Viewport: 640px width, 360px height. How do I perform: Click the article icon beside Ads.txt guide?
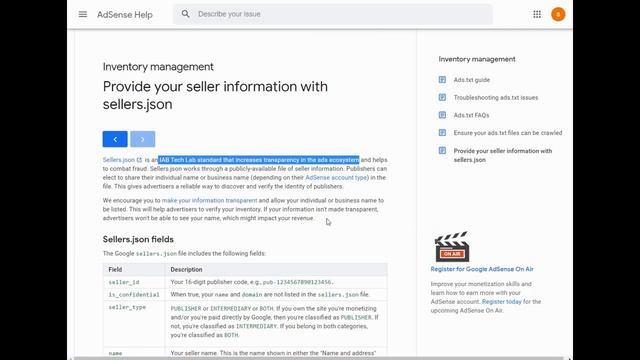[442, 80]
